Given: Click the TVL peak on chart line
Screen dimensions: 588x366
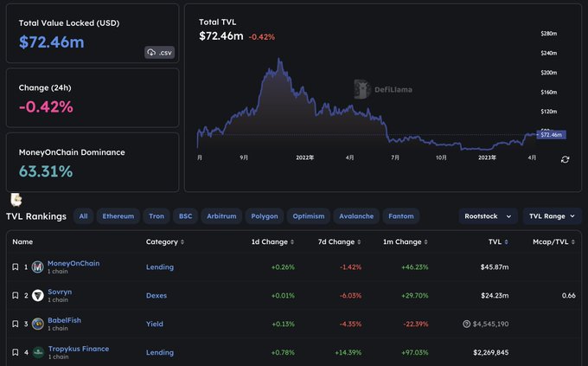Looking at the screenshot, I should click(x=278, y=59).
